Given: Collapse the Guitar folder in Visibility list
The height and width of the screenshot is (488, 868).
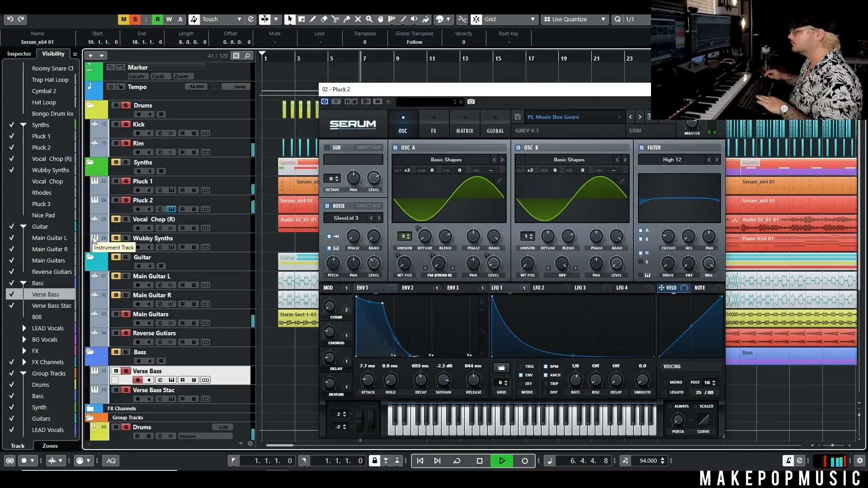Looking at the screenshot, I should click(x=23, y=227).
